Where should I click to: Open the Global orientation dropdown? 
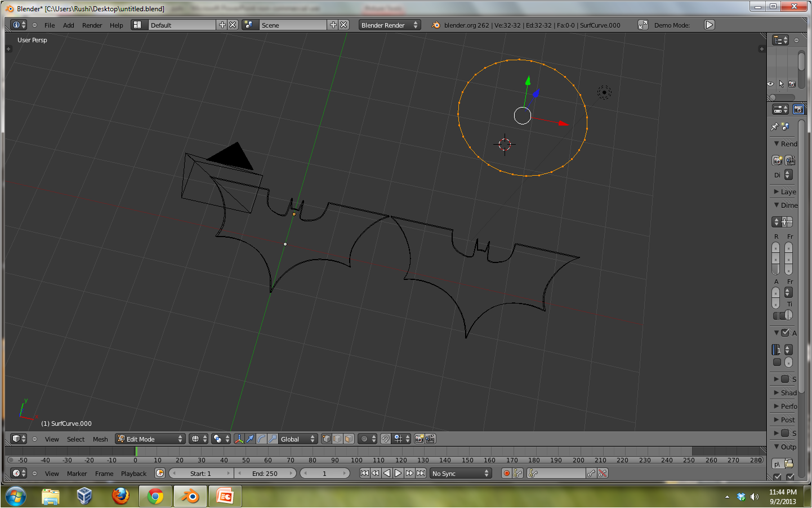(298, 439)
